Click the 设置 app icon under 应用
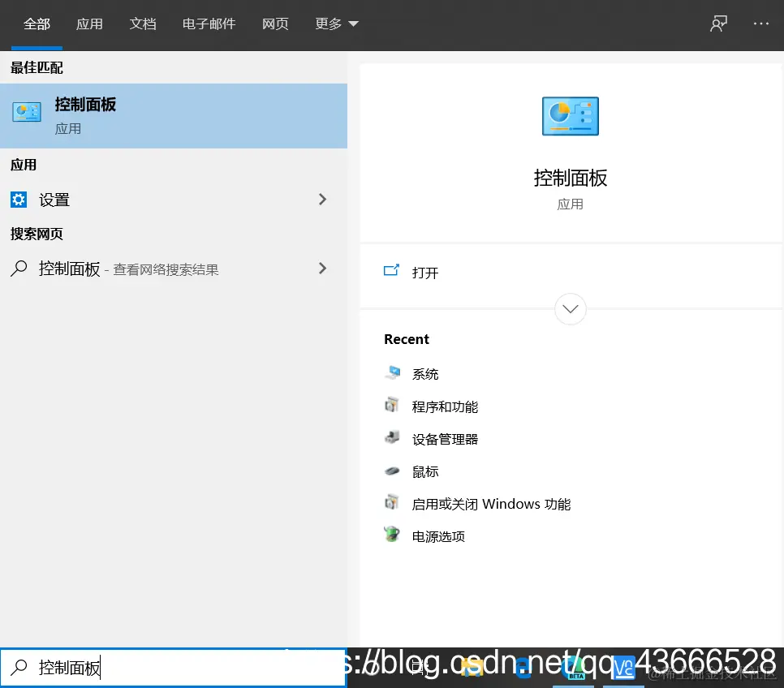The height and width of the screenshot is (688, 784). click(18, 200)
